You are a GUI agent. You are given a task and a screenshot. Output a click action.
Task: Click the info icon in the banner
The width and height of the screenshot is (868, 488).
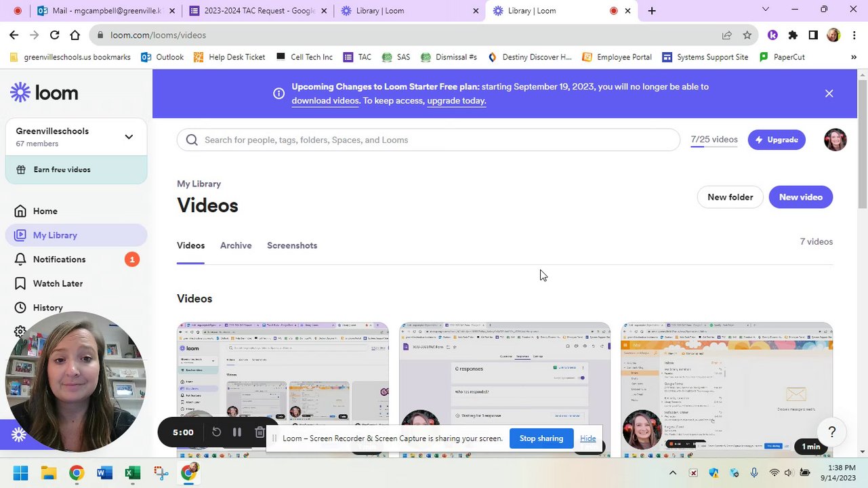(x=278, y=94)
